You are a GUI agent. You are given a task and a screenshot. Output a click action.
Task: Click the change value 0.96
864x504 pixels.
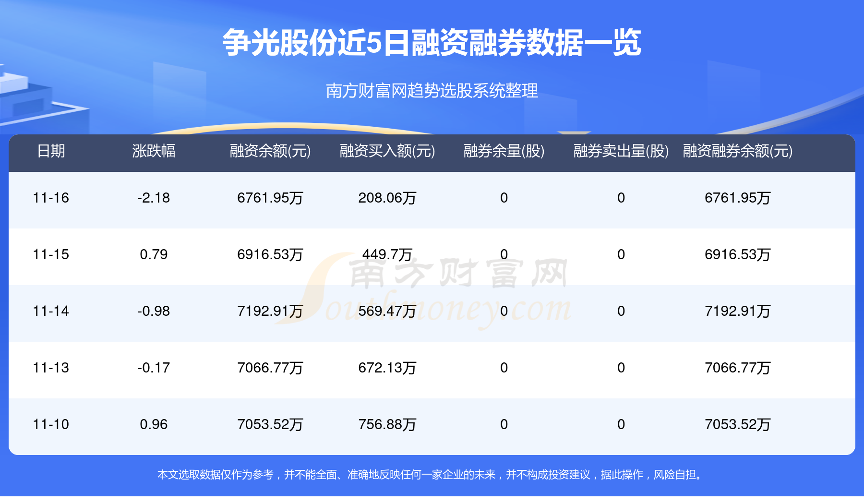pos(154,424)
